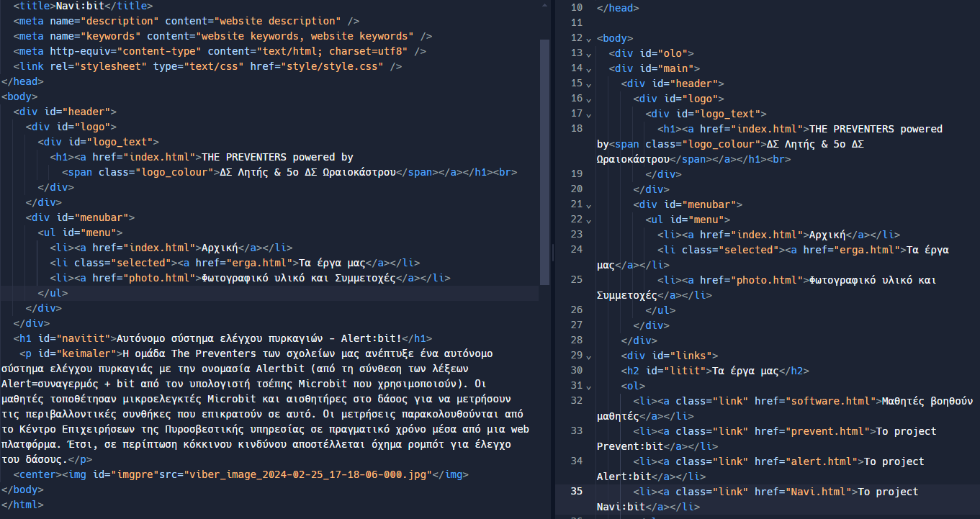
Task: Fold the ul menu block at line 22
Action: (x=589, y=220)
